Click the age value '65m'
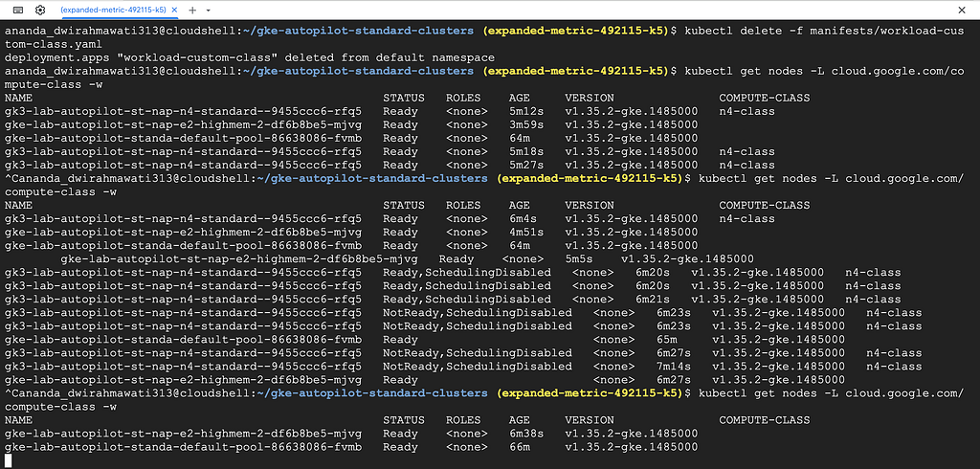The image size is (980, 469). (667, 340)
